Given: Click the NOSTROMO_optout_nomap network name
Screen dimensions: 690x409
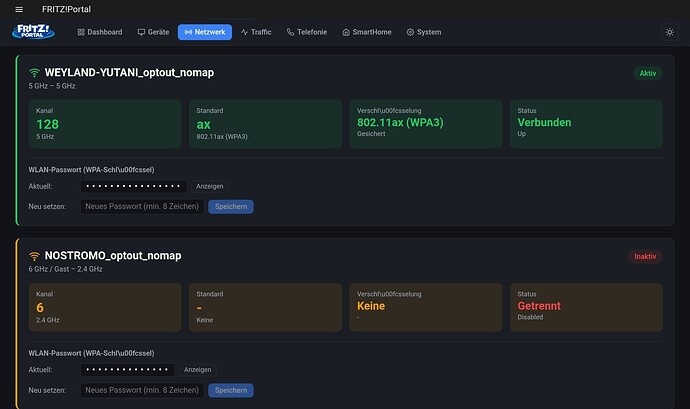Looking at the screenshot, I should click(113, 256).
